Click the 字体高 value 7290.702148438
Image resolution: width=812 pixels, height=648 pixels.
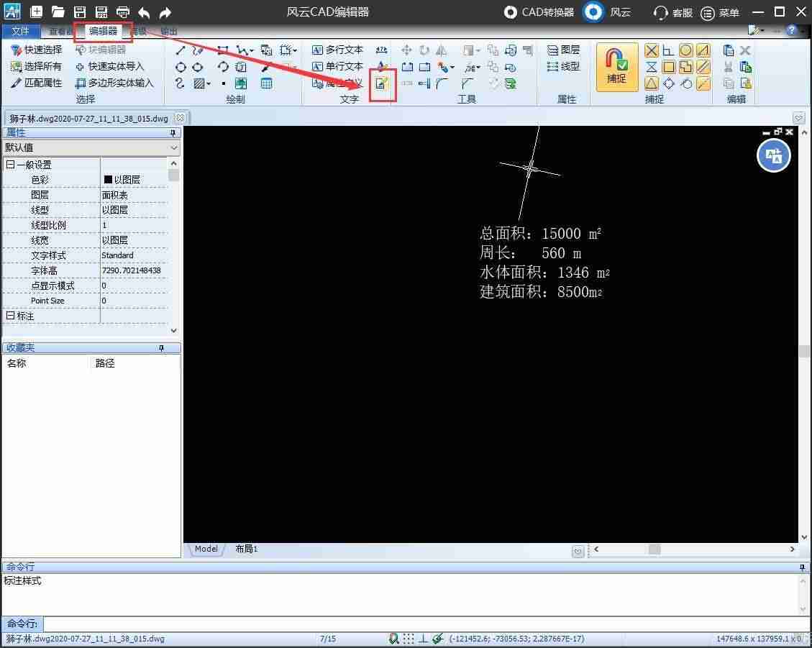pyautogui.click(x=132, y=270)
